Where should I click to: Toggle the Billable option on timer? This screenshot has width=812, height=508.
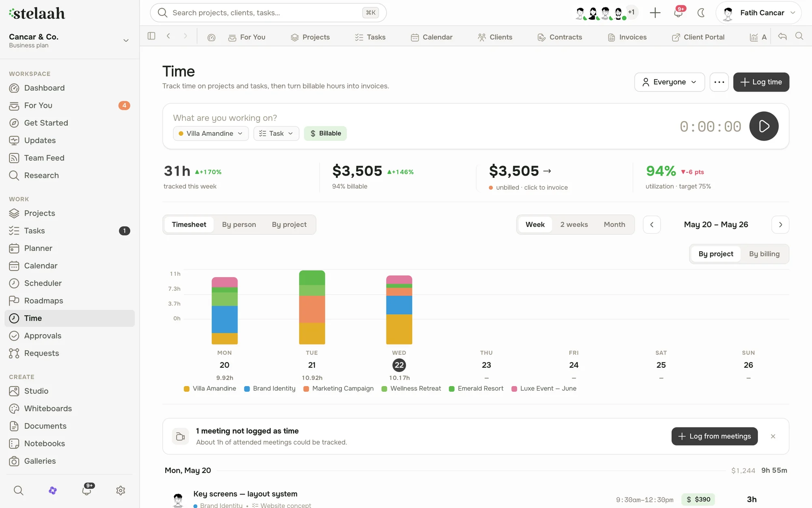(x=325, y=133)
